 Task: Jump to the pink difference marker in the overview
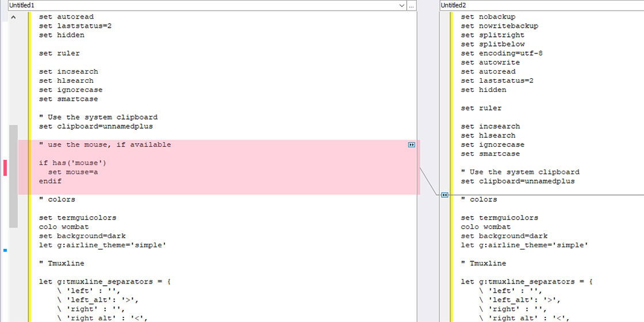pos(5,167)
